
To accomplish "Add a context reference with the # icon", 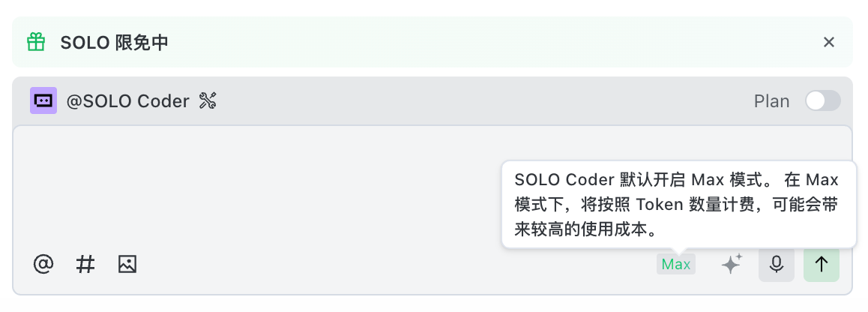I will (86, 264).
